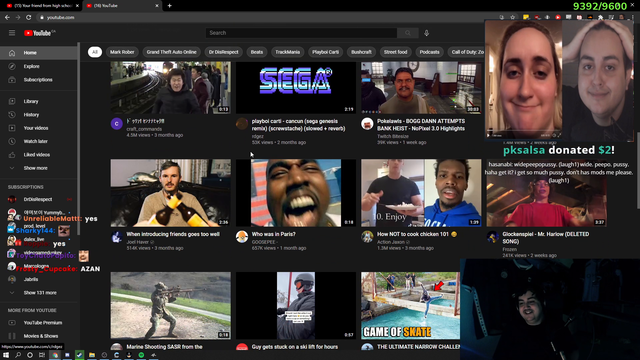Select the All filter chip

click(95, 52)
